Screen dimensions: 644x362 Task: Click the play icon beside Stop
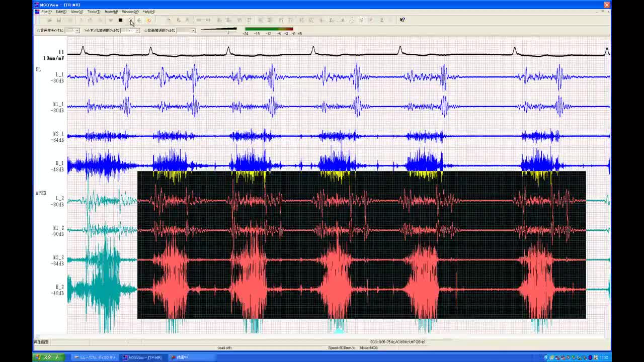pyautogui.click(x=130, y=20)
